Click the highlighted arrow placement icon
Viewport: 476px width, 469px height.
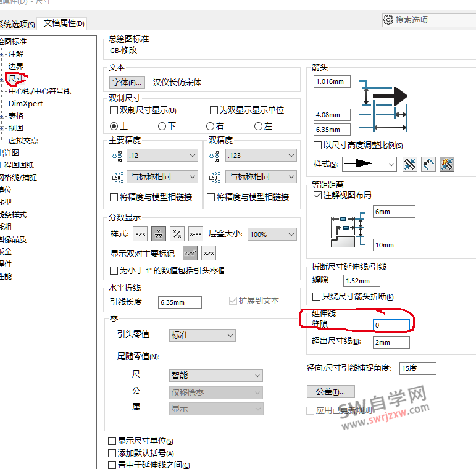[447, 164]
